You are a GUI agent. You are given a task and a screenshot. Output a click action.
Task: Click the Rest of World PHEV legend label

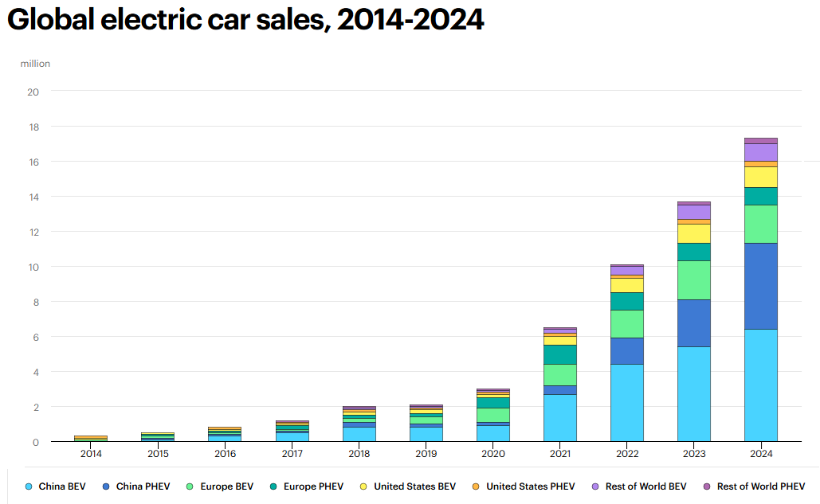pyautogui.click(x=760, y=486)
